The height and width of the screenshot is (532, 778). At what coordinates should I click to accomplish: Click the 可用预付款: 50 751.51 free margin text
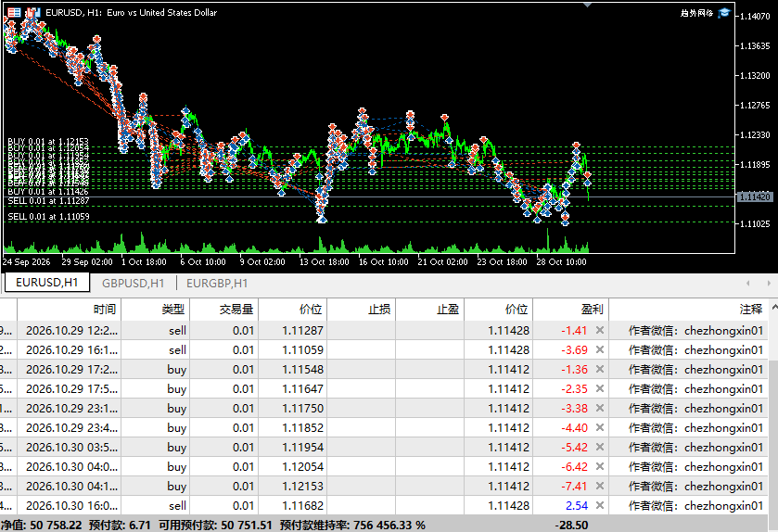click(215, 526)
